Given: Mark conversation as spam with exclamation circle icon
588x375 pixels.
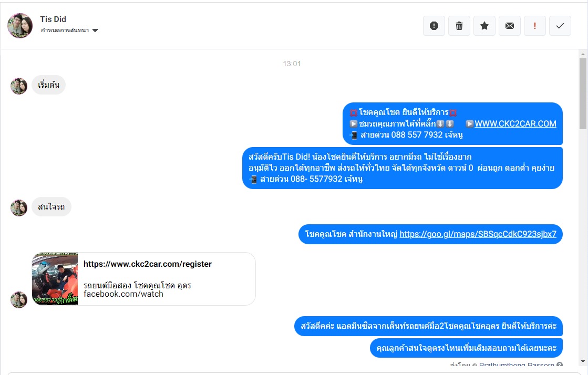Looking at the screenshot, I should (x=434, y=26).
